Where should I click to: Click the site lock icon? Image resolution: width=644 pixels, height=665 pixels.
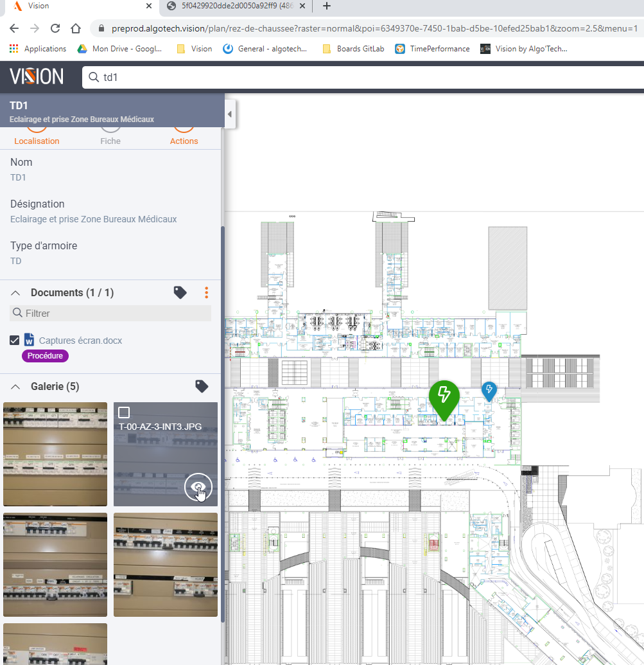[x=101, y=28]
